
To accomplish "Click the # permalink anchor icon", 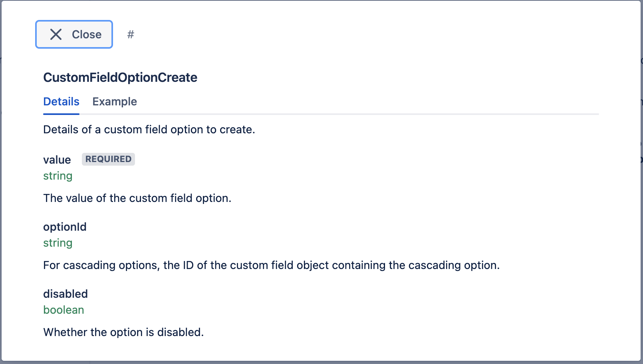I will pos(131,35).
